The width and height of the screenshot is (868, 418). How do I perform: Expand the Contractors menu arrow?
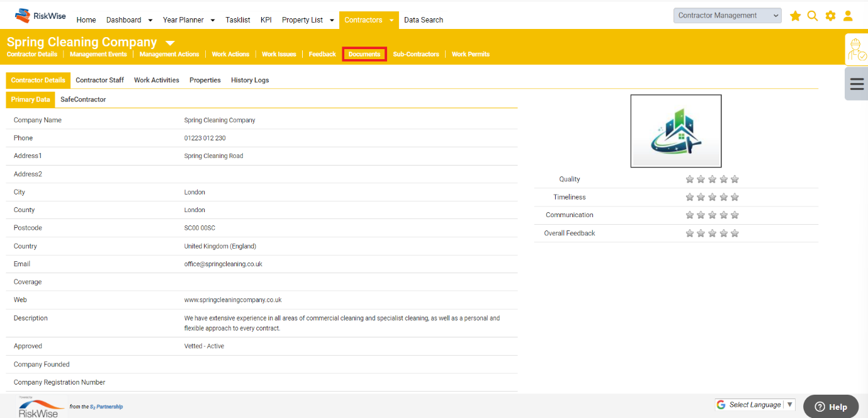392,20
